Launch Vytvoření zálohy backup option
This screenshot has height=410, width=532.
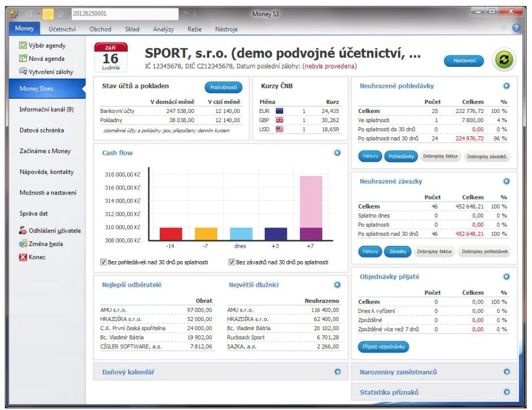pos(46,72)
